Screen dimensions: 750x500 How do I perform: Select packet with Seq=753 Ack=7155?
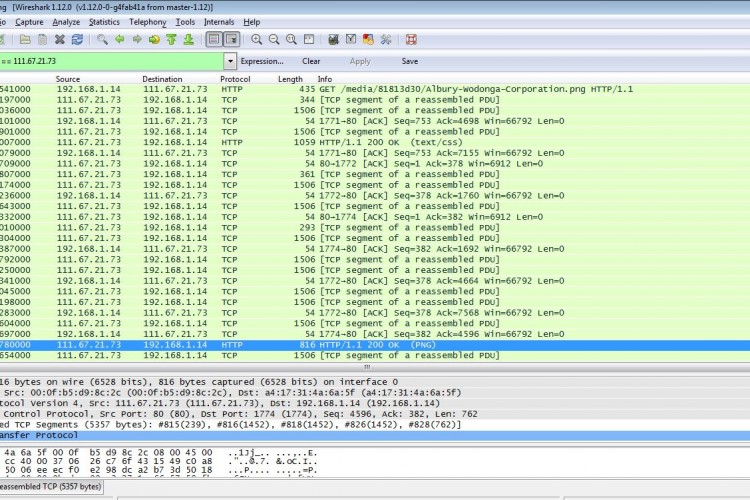(375, 153)
